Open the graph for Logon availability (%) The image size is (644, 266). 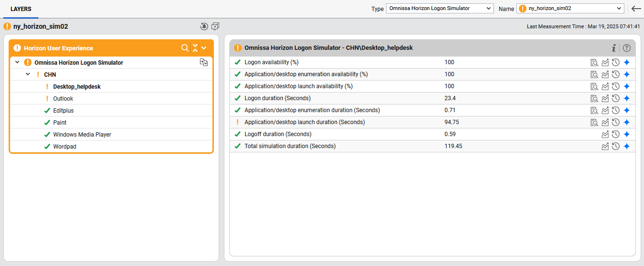point(605,62)
